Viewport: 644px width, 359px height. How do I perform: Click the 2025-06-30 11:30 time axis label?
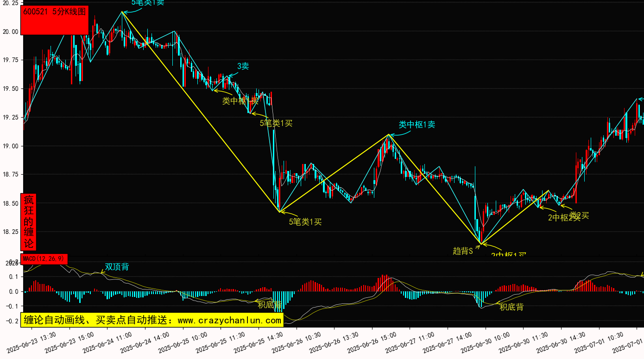tap(524, 342)
